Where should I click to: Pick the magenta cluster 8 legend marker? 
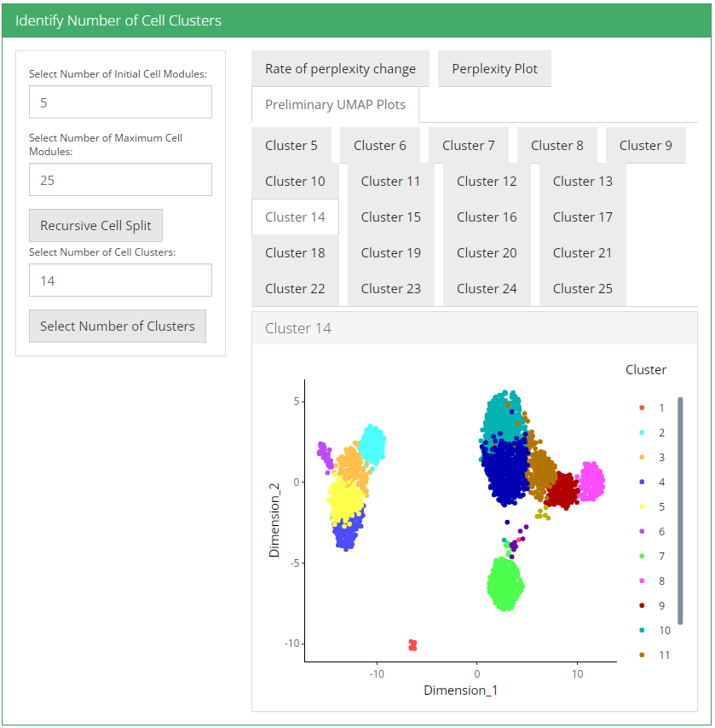pyautogui.click(x=640, y=581)
